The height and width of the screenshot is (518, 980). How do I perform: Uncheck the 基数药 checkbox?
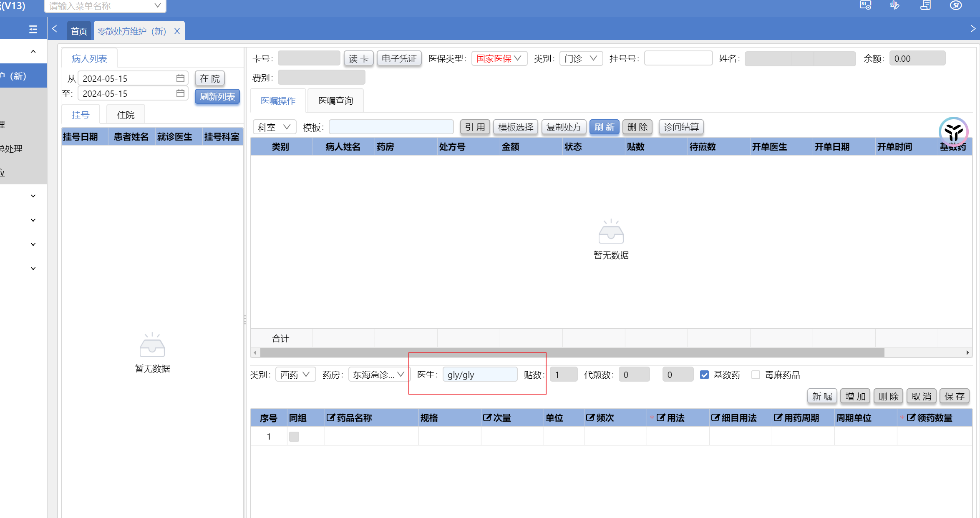click(704, 375)
